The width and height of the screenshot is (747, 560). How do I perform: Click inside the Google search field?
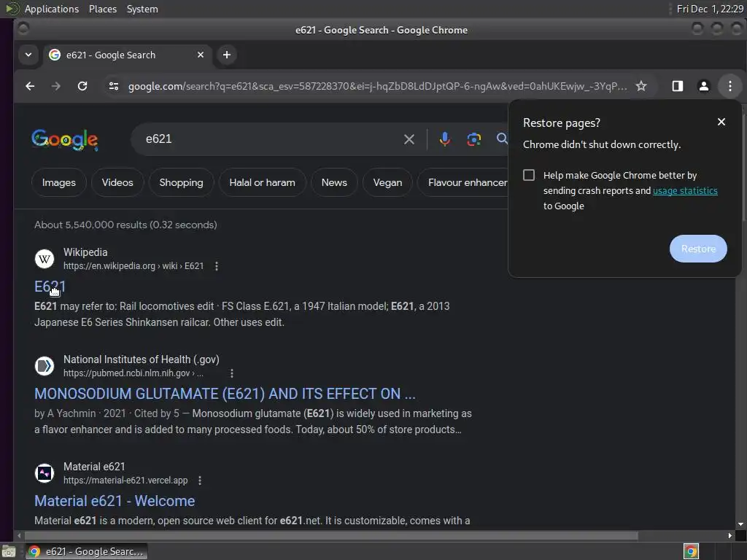pos(271,139)
